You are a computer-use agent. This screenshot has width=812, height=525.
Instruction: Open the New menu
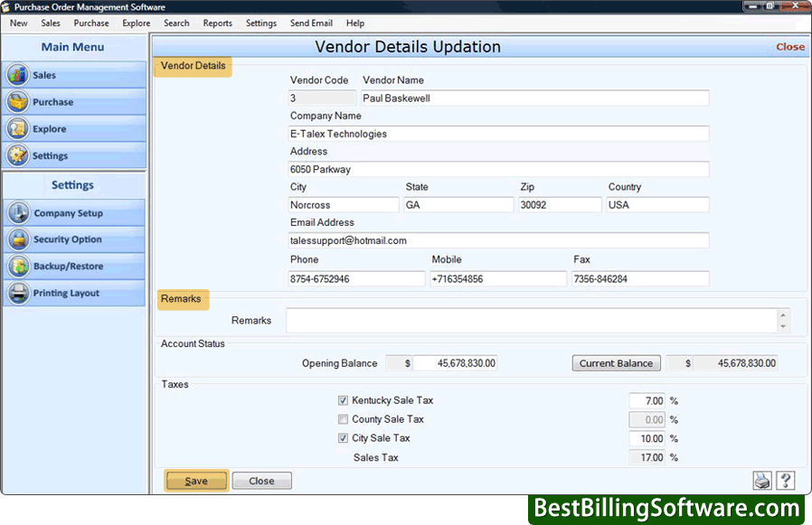[19, 23]
